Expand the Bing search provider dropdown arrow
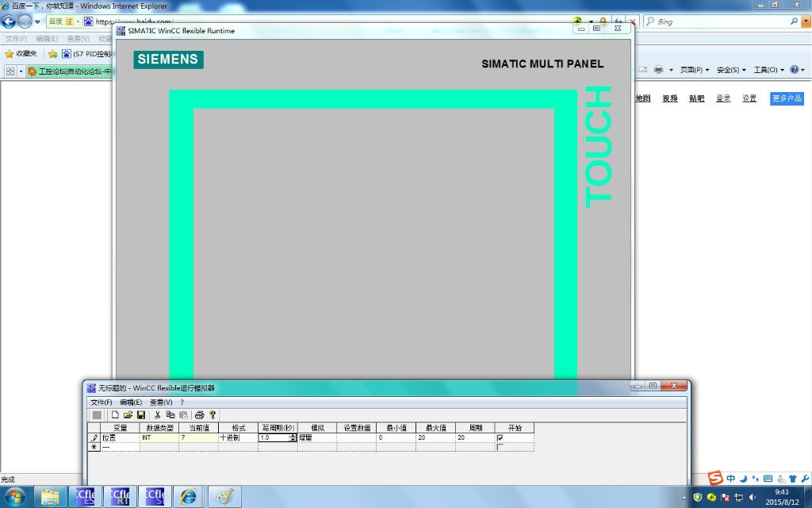The height and width of the screenshot is (508, 812). [806, 21]
